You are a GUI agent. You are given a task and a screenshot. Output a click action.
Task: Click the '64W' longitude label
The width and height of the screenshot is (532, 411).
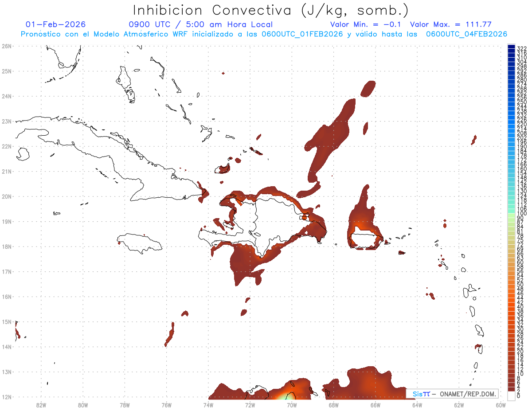pos(417,404)
